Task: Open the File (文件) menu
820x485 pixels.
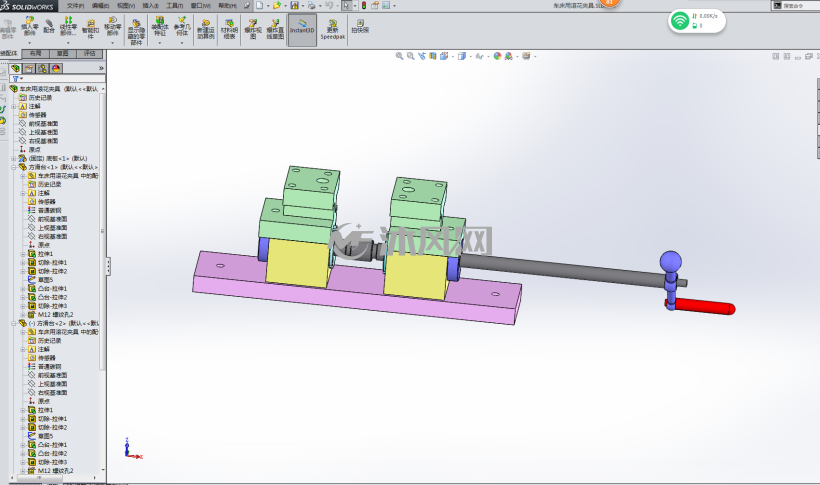Action: coord(75,6)
